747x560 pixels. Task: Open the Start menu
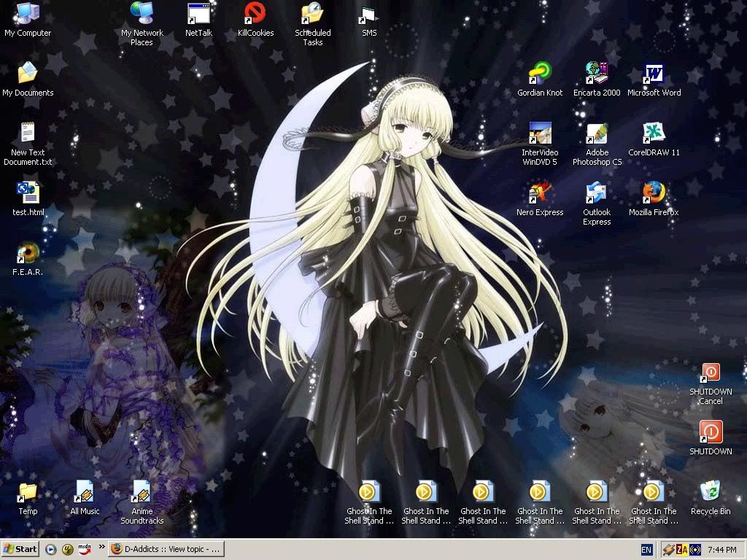[20, 549]
